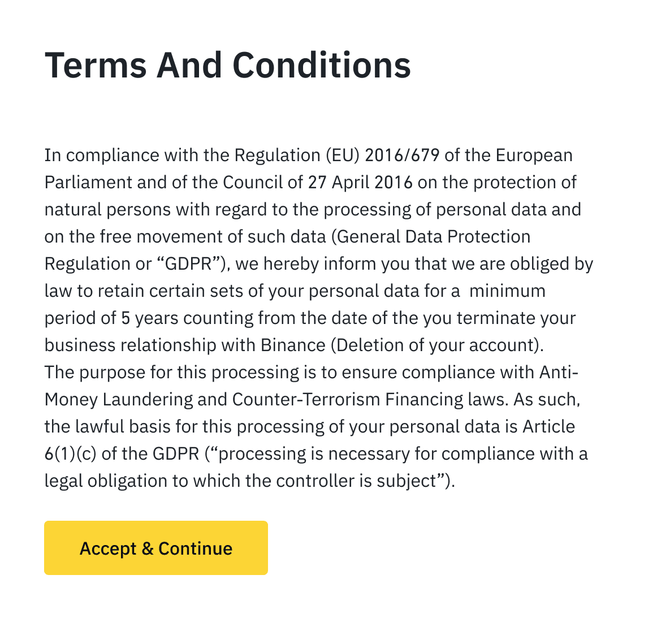The image size is (657, 644).
Task: Click the Accept & Continue button
Action: click(x=155, y=548)
